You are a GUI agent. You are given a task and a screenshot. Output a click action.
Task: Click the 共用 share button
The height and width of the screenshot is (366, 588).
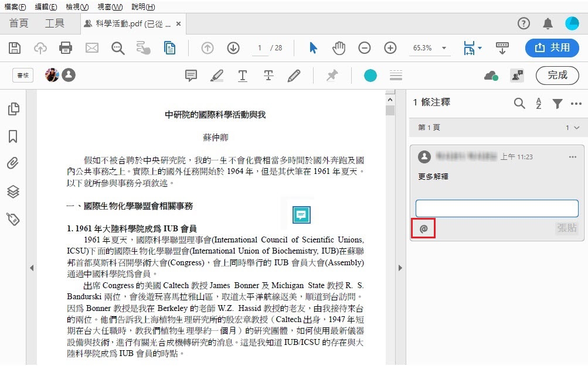(551, 48)
